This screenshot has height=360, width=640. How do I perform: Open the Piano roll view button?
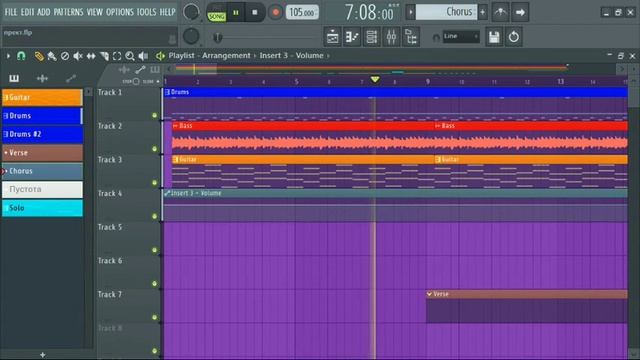pos(352,37)
